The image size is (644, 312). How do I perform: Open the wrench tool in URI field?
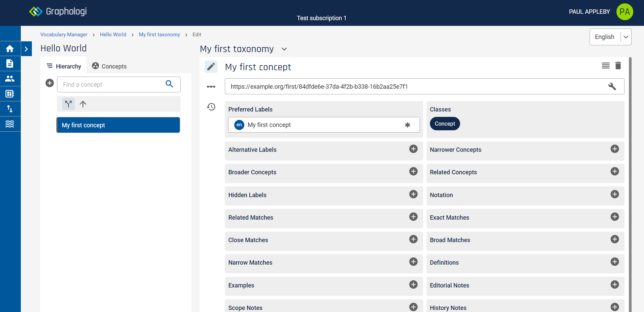[612, 86]
